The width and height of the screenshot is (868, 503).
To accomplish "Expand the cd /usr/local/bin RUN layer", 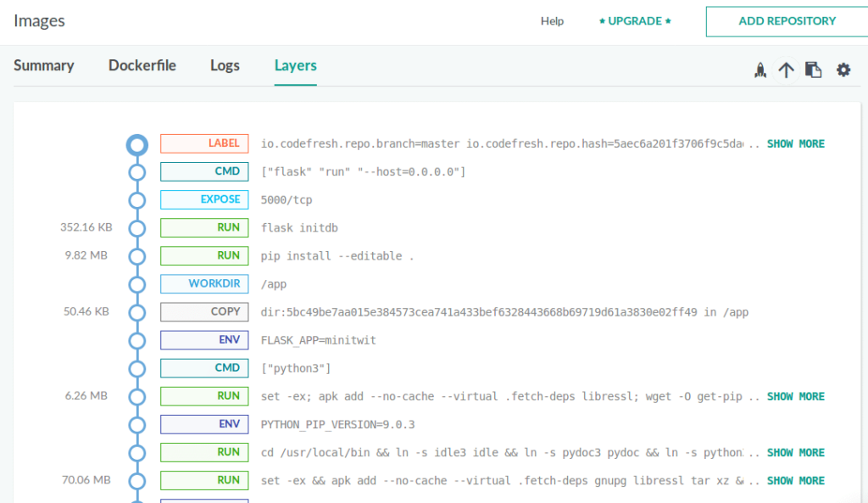I will [795, 452].
